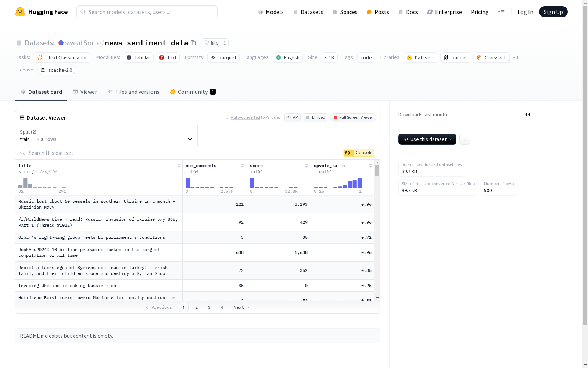Expand the Use this dataset dropdown
588x368 pixels.
pyautogui.click(x=427, y=139)
